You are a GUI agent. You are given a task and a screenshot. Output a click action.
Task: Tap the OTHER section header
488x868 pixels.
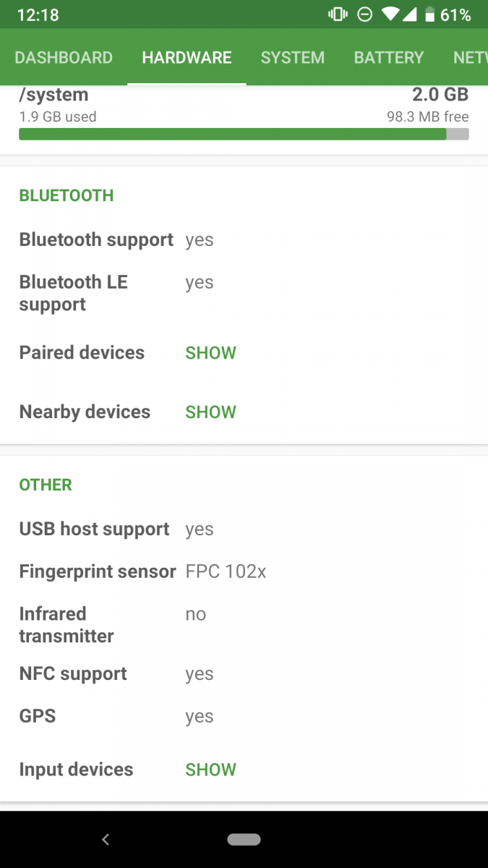pyautogui.click(x=45, y=485)
